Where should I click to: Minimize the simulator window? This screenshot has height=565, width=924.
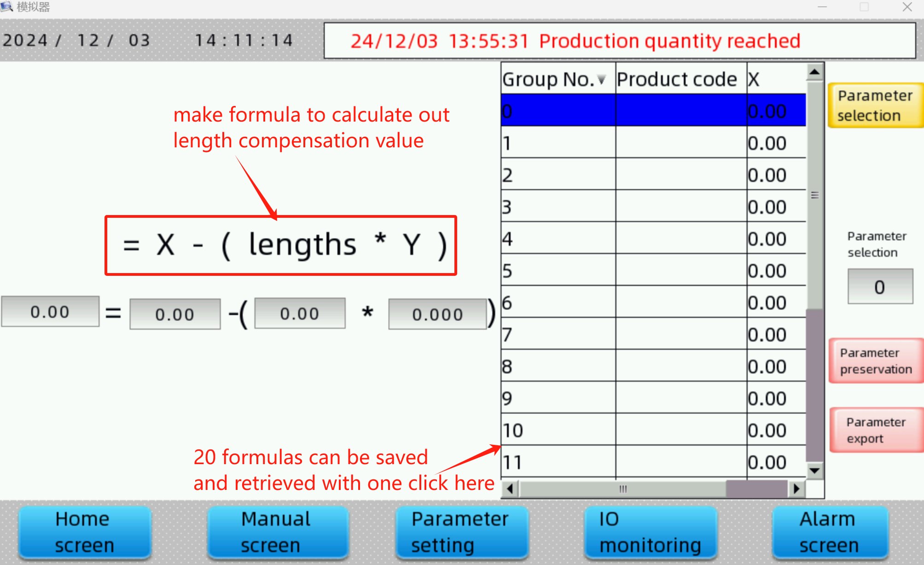tap(823, 7)
